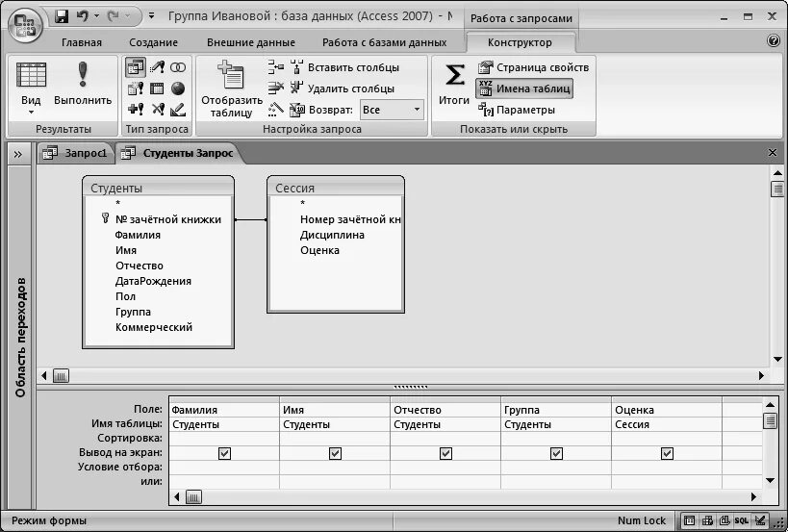Click the Office button logo
This screenshot has height=532, width=788.
coord(25,25)
